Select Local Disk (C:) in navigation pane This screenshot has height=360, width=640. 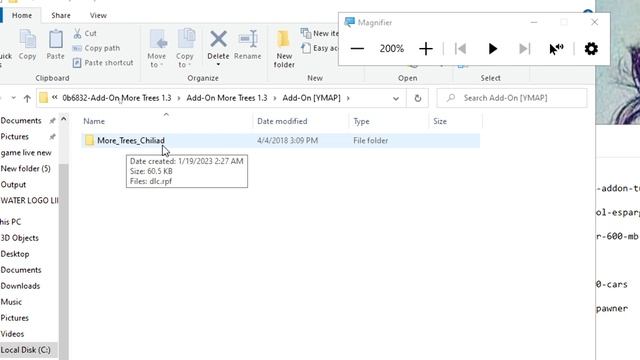tap(25, 350)
